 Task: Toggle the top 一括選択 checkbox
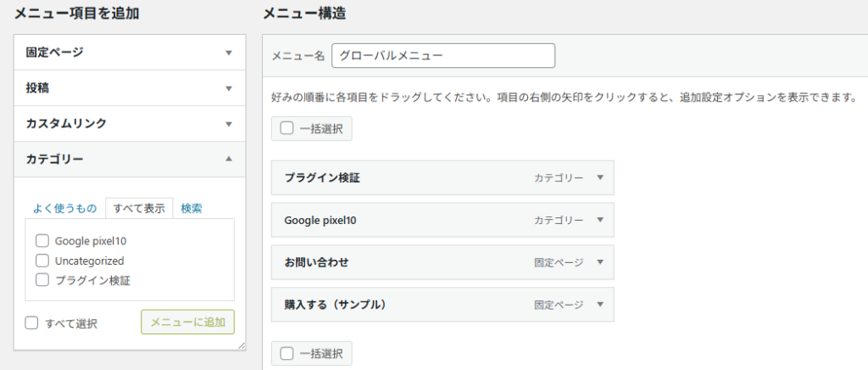click(x=287, y=128)
